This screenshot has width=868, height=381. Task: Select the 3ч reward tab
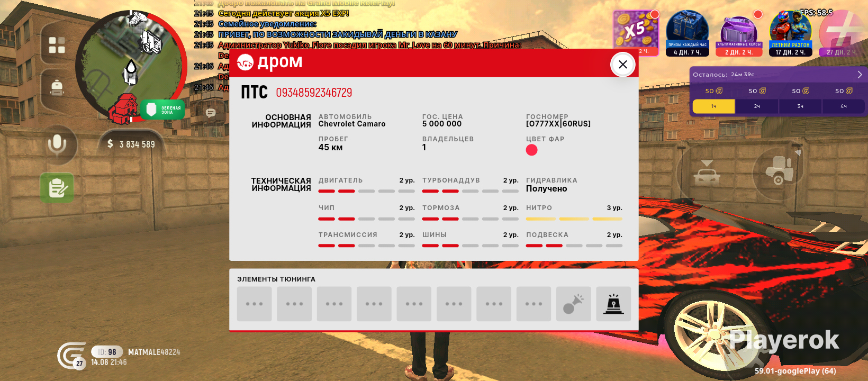click(x=800, y=106)
